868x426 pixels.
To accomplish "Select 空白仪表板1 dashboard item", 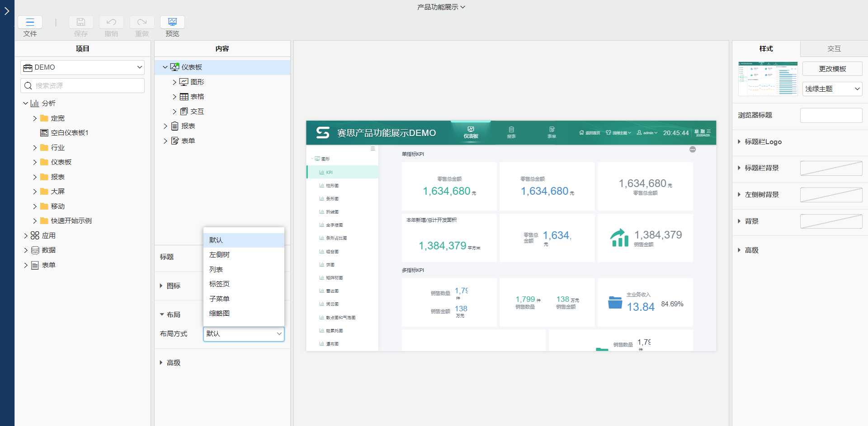I will tap(69, 133).
